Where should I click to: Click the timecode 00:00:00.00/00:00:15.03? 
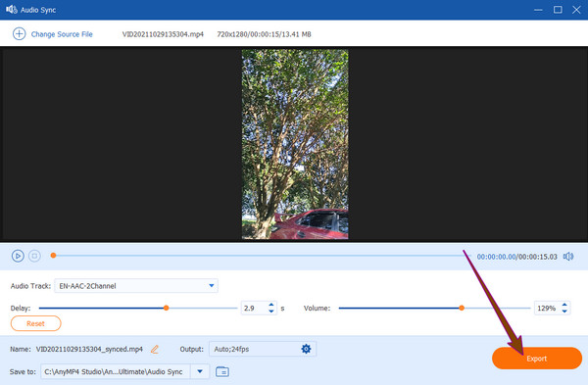516,257
